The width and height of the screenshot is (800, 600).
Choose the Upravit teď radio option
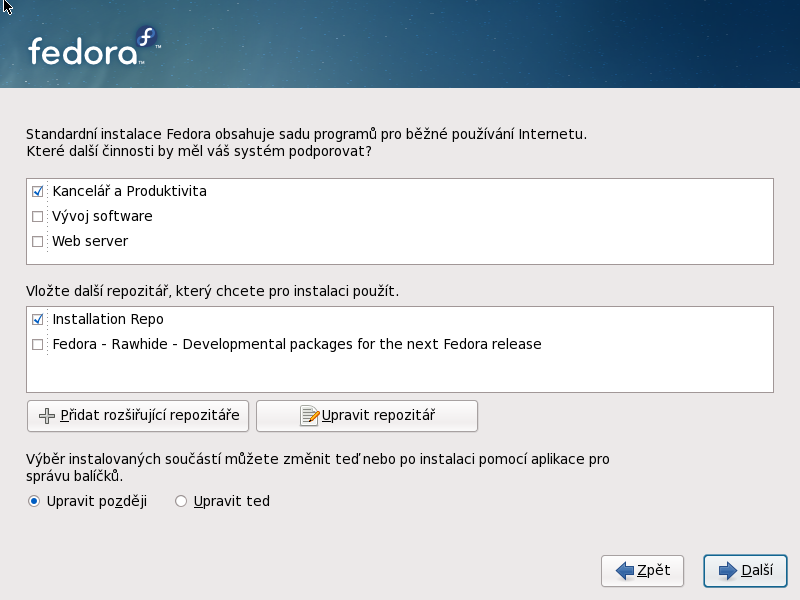(x=181, y=501)
